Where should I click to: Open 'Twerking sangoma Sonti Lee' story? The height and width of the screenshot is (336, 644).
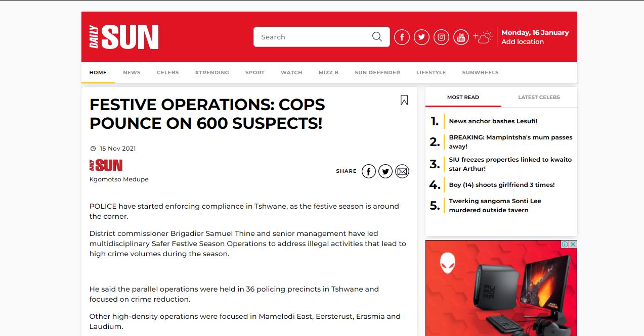click(x=495, y=206)
